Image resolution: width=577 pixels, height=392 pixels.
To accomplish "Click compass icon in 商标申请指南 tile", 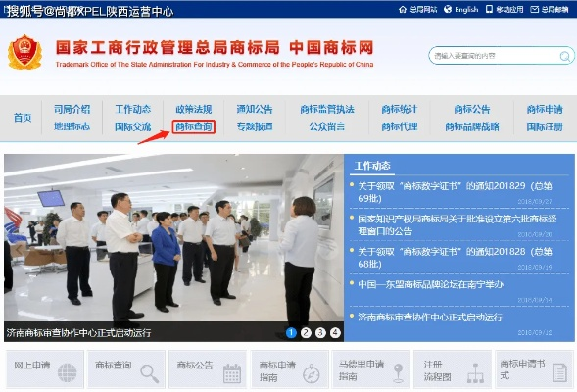I will (x=312, y=373).
